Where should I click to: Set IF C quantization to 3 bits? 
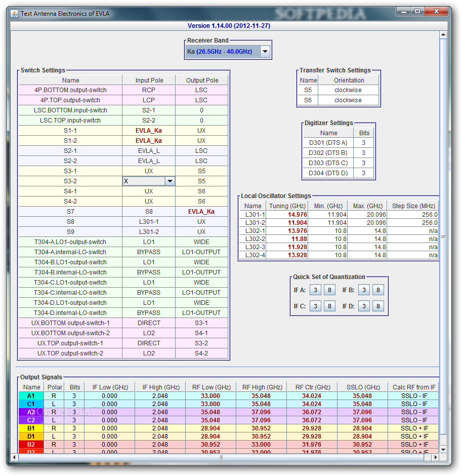315,306
